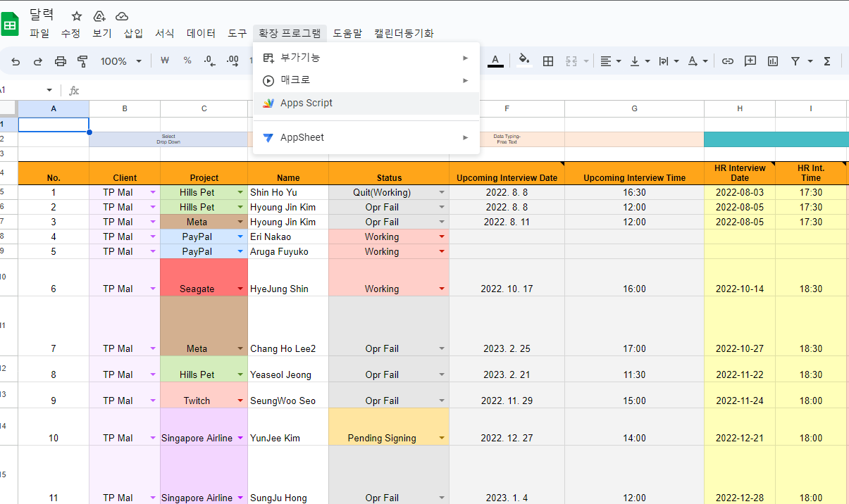Click the merge cells icon

[x=572, y=61]
